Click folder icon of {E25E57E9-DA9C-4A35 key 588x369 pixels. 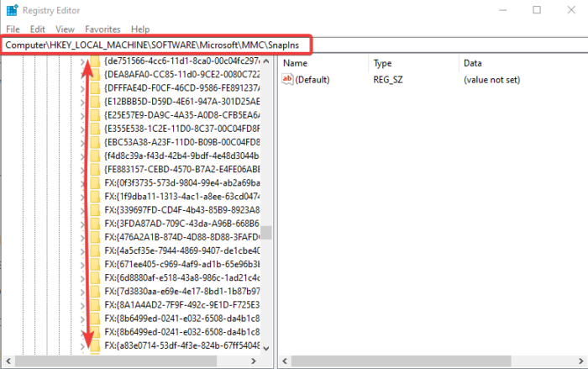[95, 115]
